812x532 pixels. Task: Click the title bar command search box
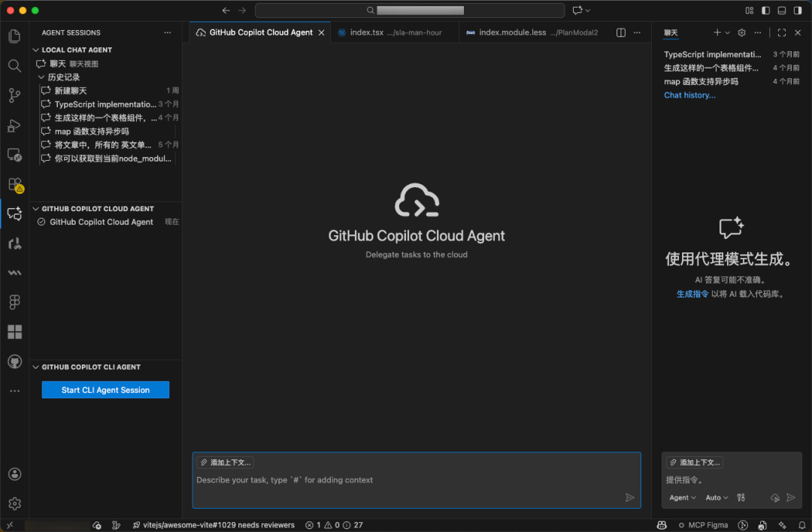point(410,11)
